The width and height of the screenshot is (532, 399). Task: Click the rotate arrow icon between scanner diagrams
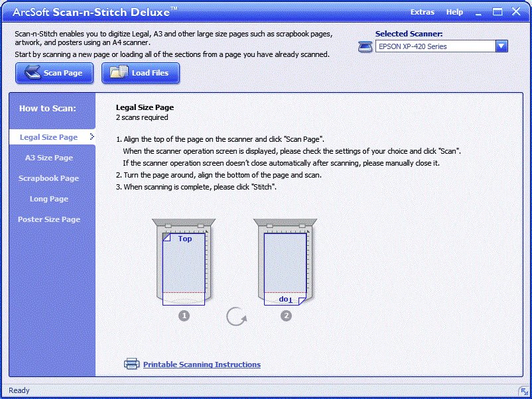pos(236,317)
